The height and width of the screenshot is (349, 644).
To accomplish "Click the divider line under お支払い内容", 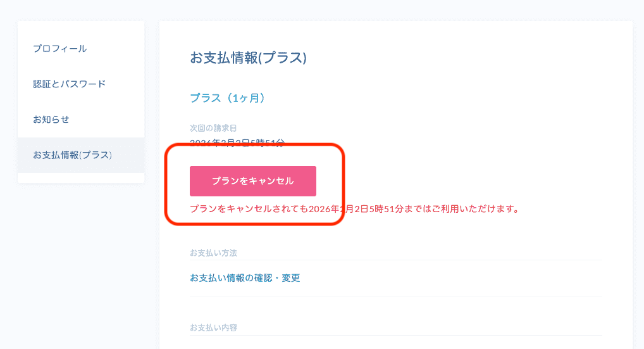I will (395, 335).
